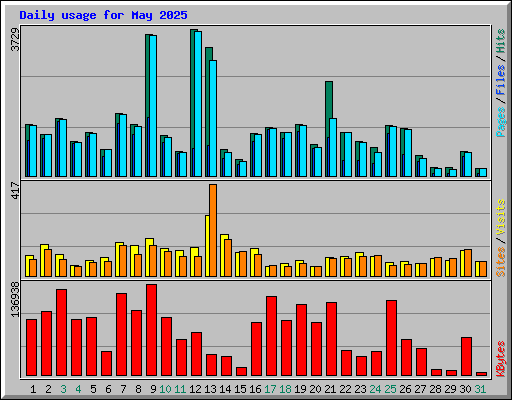Click the tallest hits bar on day 12
Image resolution: width=512 pixels, height=400 pixels.
coord(193,103)
